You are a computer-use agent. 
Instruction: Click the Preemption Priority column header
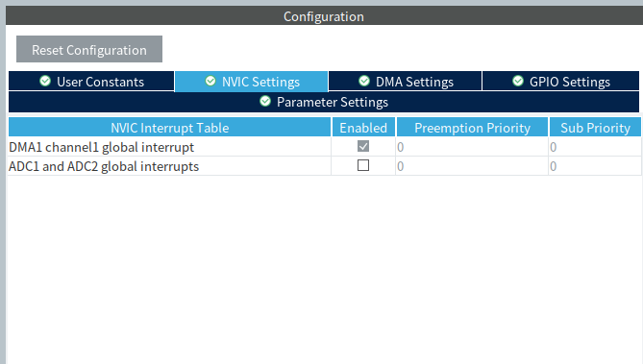[x=472, y=127]
